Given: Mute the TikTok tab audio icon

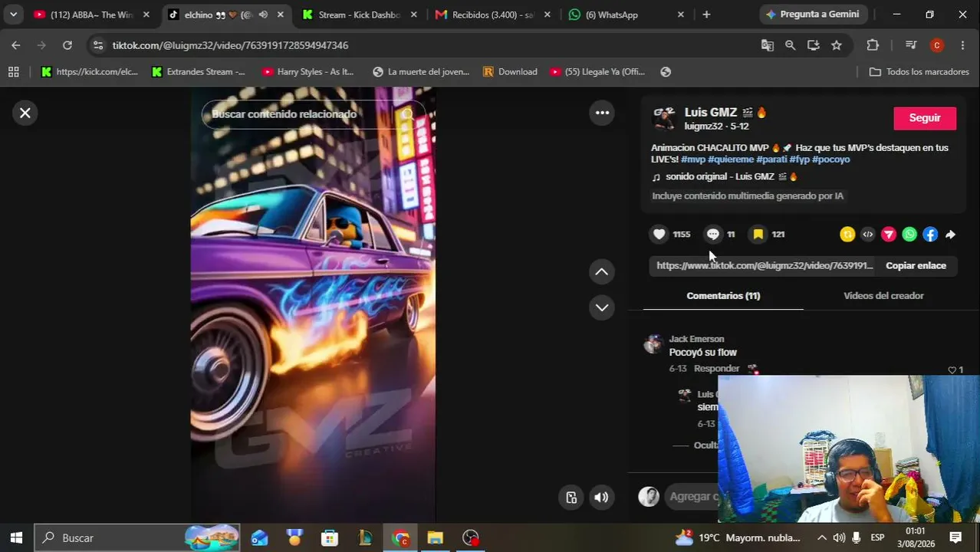Looking at the screenshot, I should tap(263, 15).
